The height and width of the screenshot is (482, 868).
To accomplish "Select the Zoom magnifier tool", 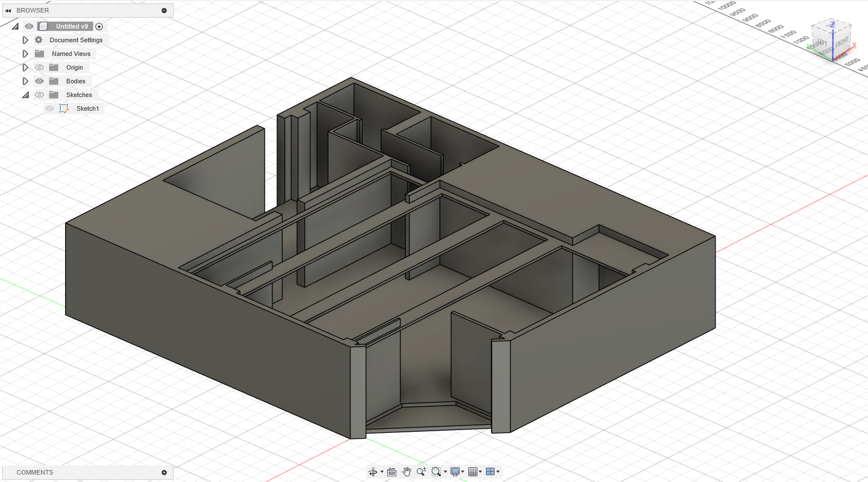I will 421,472.
